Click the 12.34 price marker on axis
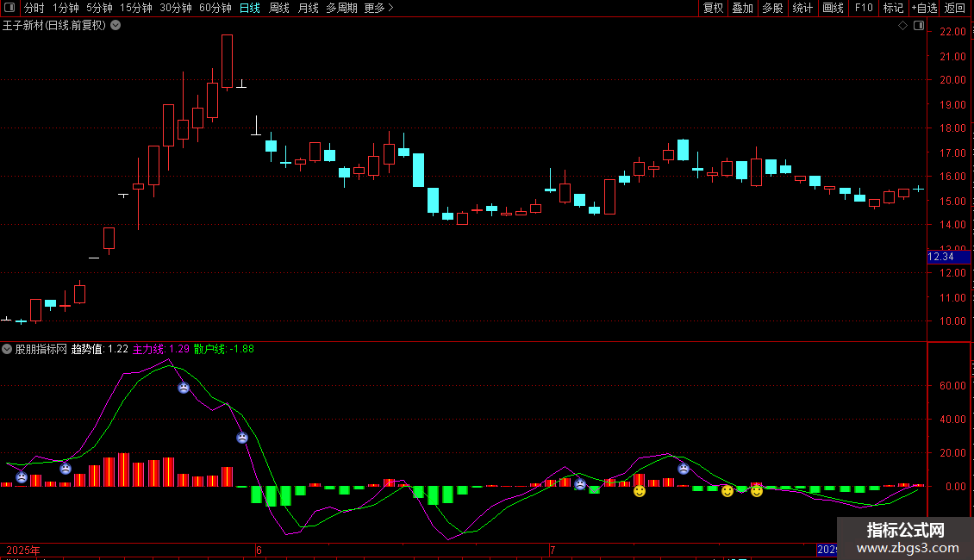 (x=948, y=257)
